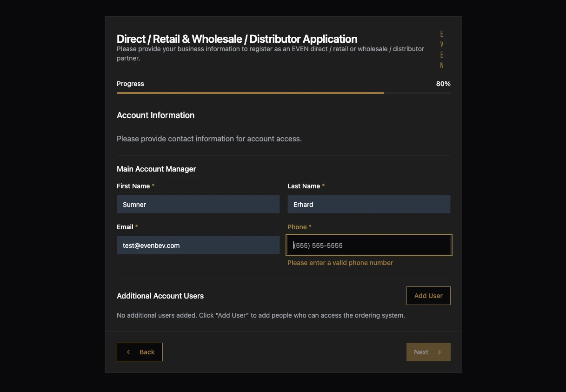566x392 pixels.
Task: Click the back chevron arrow icon
Action: pos(128,352)
